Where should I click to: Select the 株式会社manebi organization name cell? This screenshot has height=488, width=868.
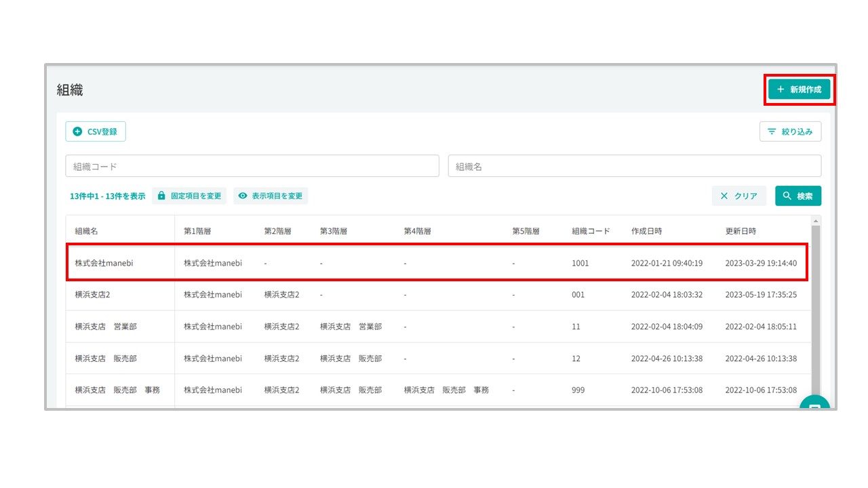[104, 263]
